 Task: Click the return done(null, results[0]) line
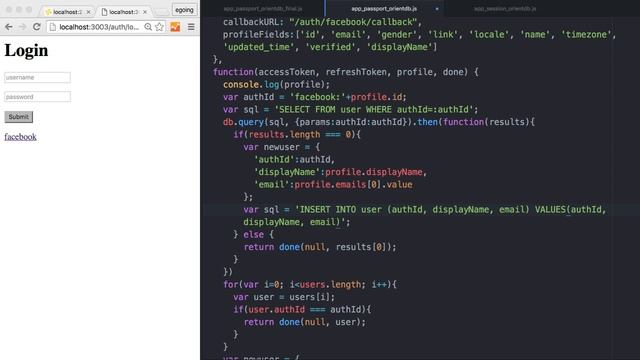pyautogui.click(x=320, y=247)
